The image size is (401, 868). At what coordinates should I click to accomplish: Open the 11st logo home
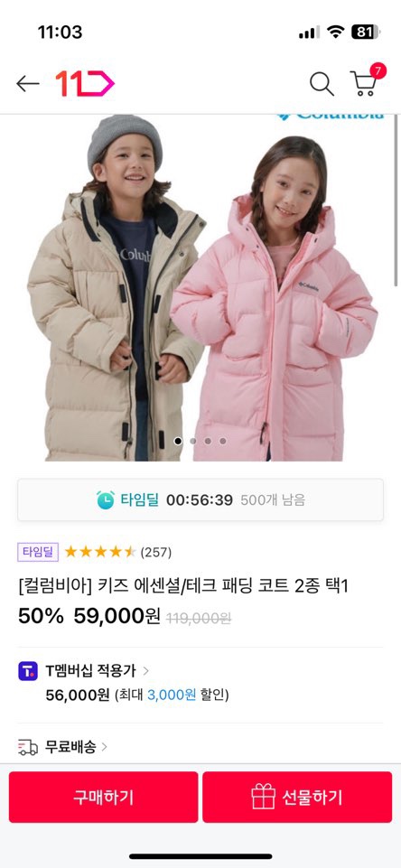[x=85, y=84]
